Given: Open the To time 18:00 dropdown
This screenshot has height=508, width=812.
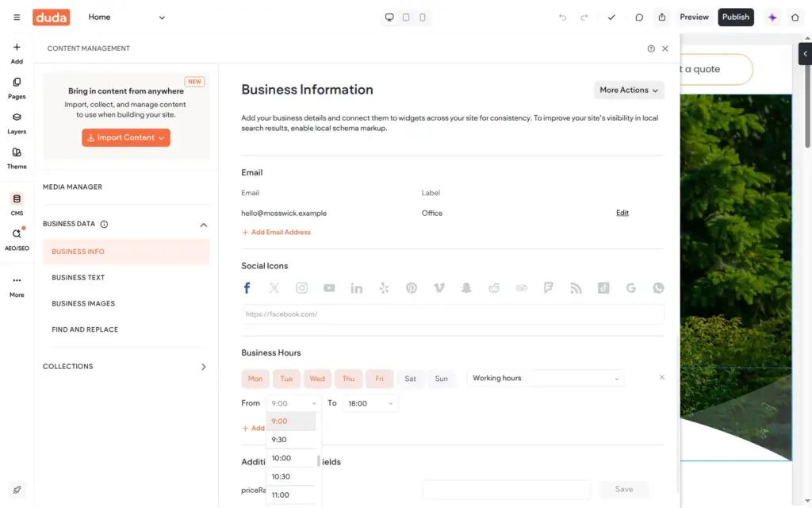Looking at the screenshot, I should (371, 403).
